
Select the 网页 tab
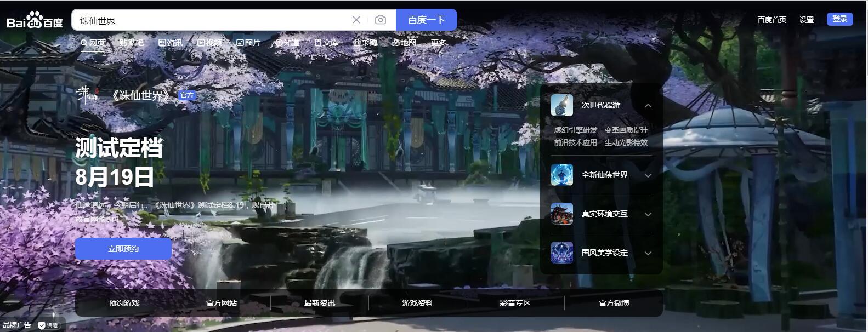tap(93, 43)
